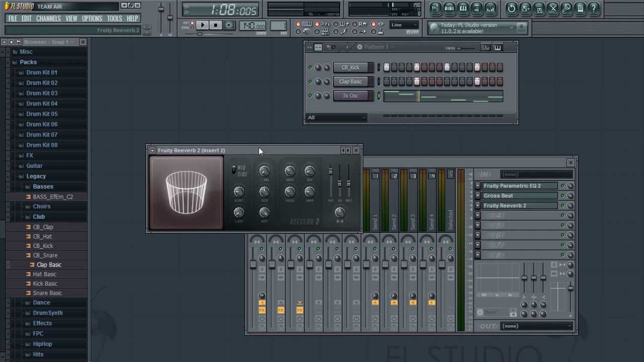Click the one-click recording microphone icon
Viewport: 644px width, 362px height.
(566, 8)
